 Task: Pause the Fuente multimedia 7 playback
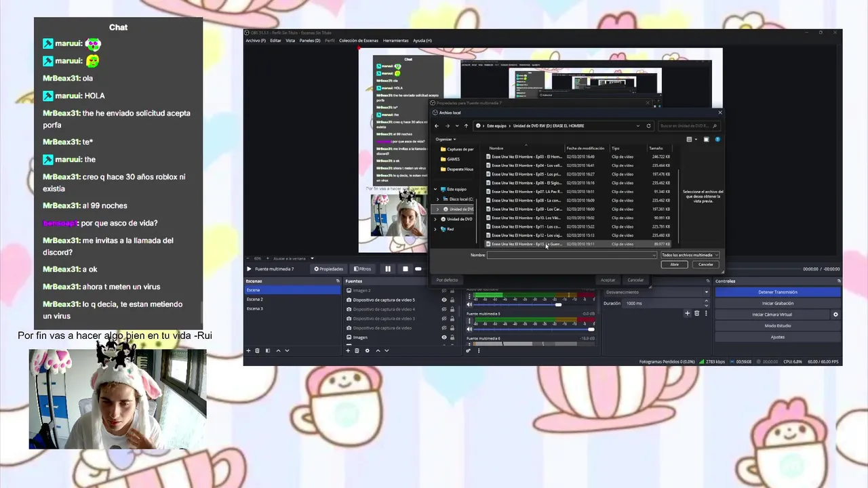click(x=388, y=269)
